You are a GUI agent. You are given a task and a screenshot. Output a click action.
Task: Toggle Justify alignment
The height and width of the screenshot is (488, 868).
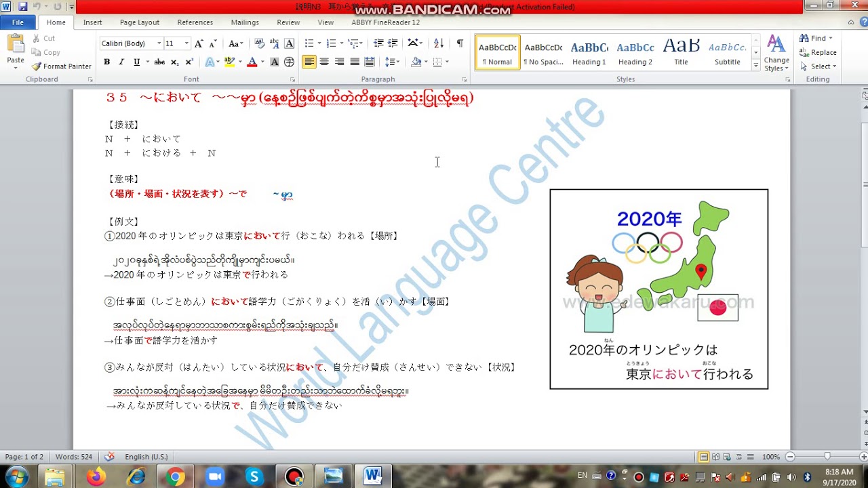(x=355, y=62)
